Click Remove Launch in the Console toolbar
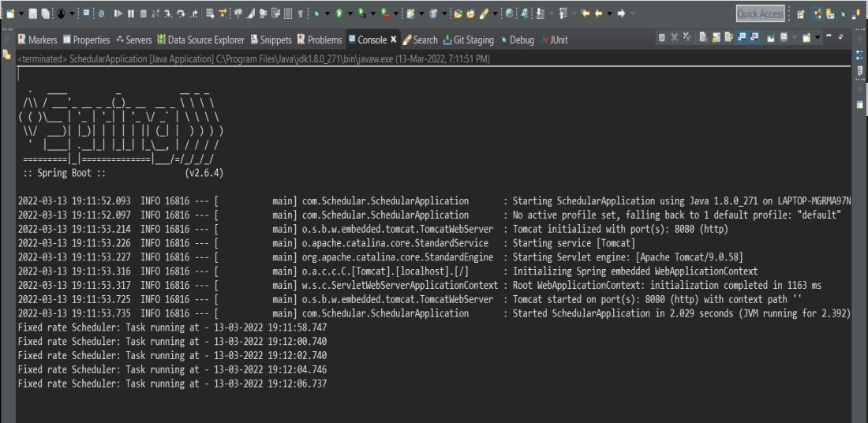Viewport: 868px width, 423px height. pos(674,37)
